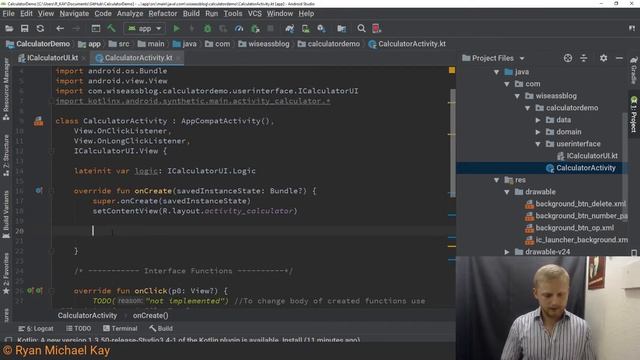640x360 pixels.
Task: Open the app run configuration dropdown
Action: click(x=144, y=29)
